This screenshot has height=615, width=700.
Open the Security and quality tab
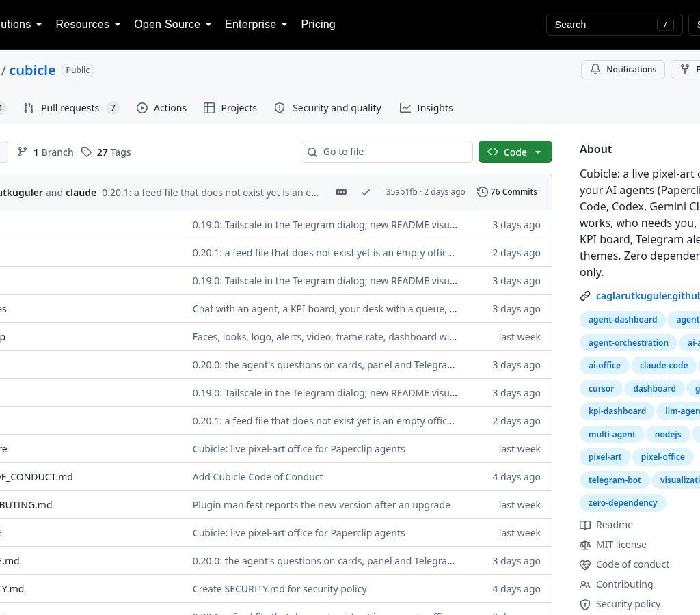[x=327, y=108]
